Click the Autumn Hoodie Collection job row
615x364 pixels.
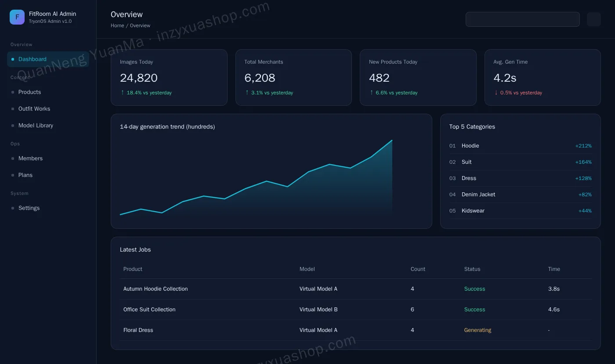356,289
